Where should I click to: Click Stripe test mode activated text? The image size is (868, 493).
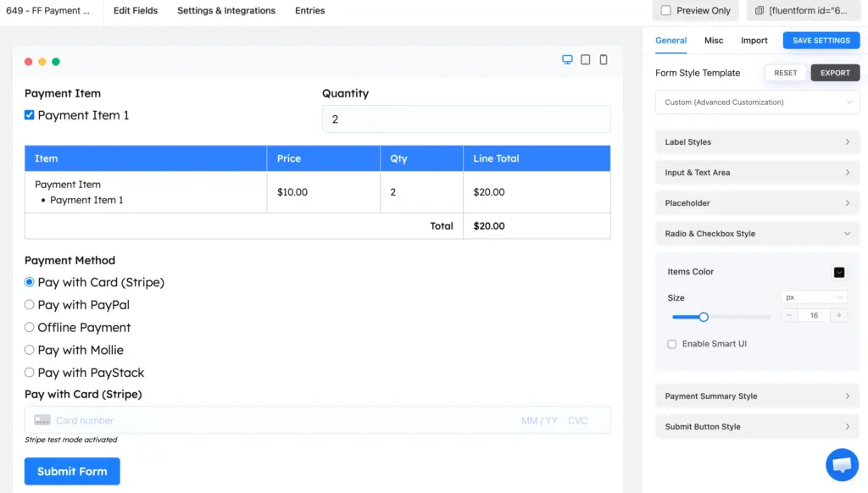coord(71,440)
